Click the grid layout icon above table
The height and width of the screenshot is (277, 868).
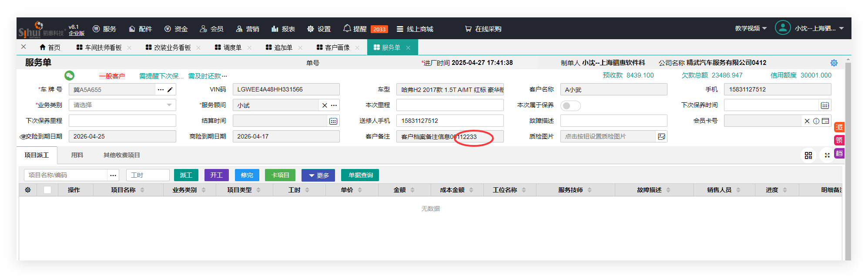coord(808,155)
